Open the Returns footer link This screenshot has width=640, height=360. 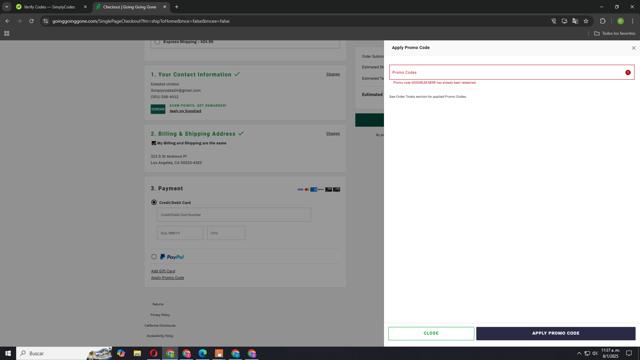coord(158,304)
